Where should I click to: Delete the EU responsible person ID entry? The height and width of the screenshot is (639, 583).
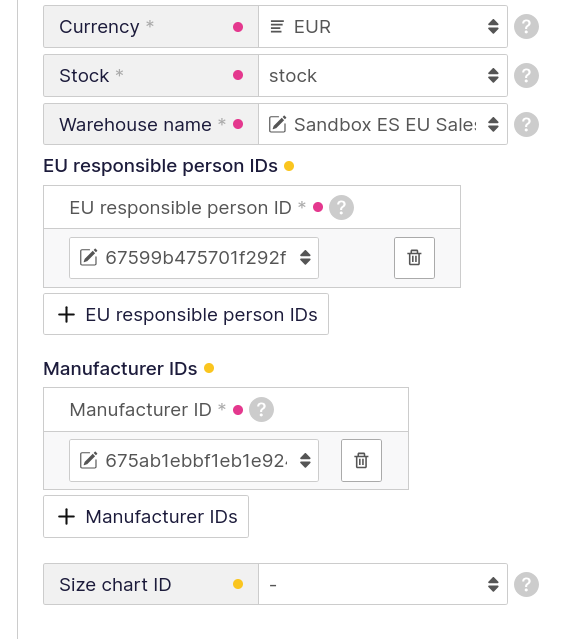click(x=414, y=258)
